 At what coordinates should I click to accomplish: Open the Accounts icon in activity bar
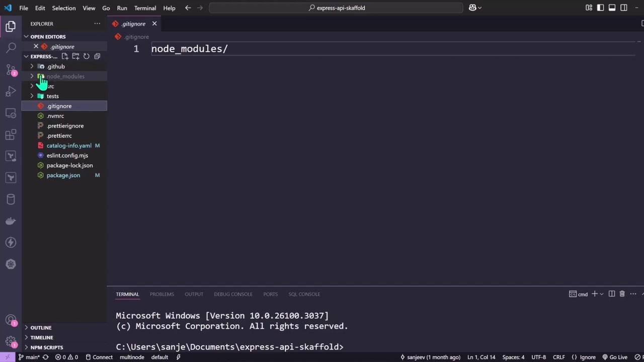tap(11, 320)
